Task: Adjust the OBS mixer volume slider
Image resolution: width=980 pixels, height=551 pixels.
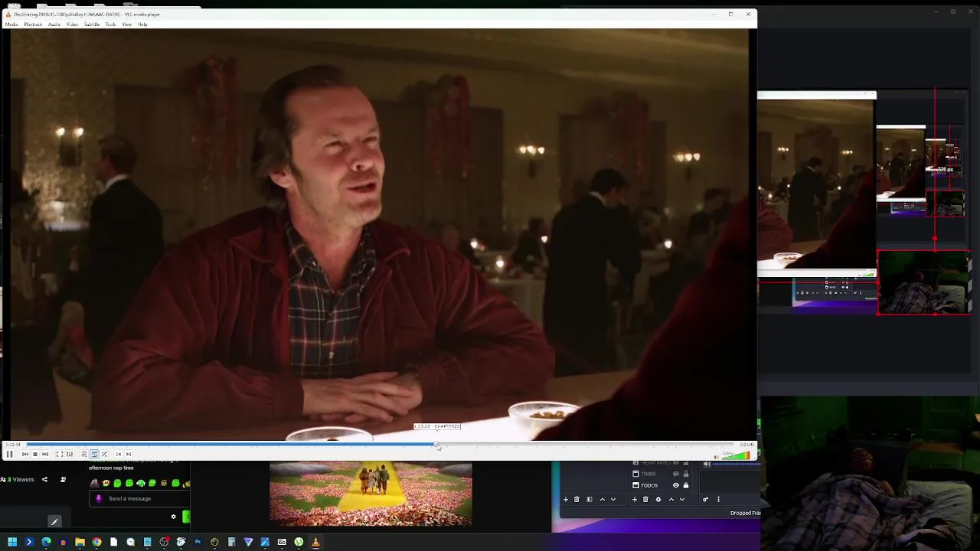Action: point(737,464)
